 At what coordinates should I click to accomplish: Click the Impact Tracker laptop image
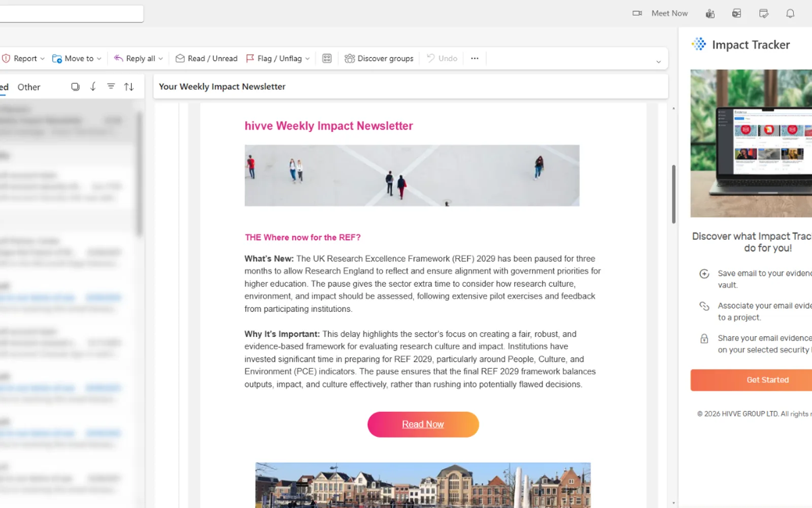point(751,143)
